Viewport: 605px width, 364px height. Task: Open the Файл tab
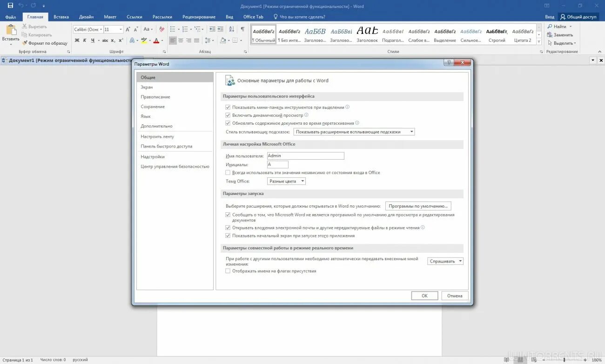click(x=11, y=17)
